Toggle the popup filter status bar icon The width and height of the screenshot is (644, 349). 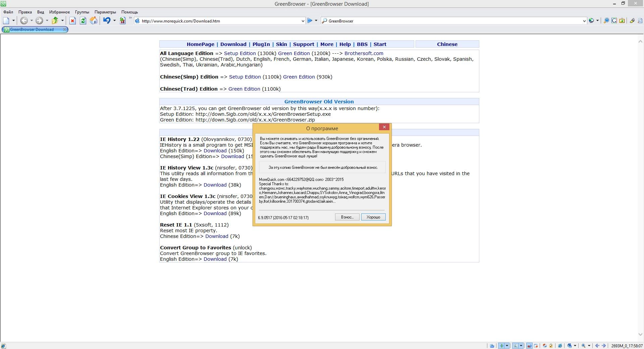[529, 346]
